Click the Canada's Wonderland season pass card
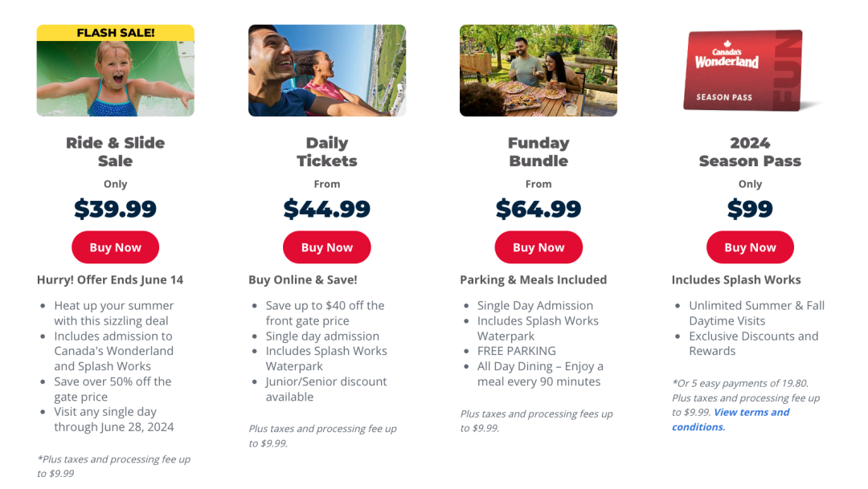This screenshot has height=489, width=868. (744, 70)
